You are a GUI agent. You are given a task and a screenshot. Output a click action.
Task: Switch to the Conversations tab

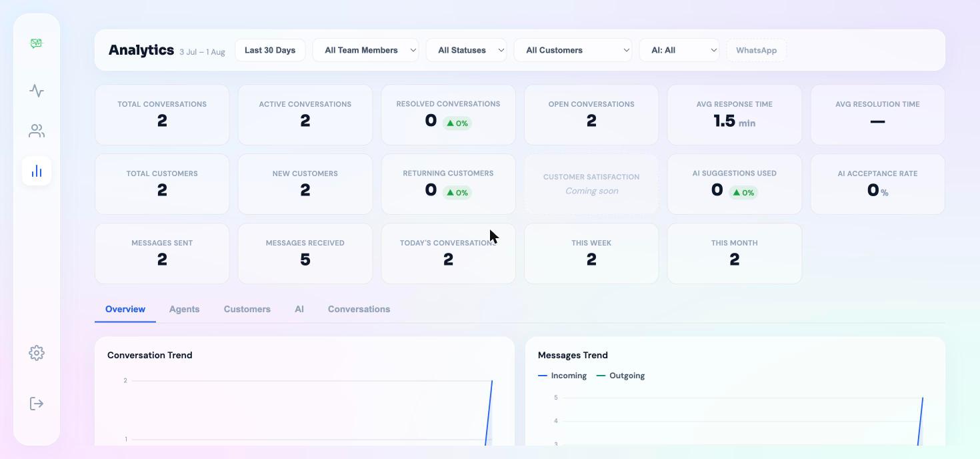click(x=359, y=309)
